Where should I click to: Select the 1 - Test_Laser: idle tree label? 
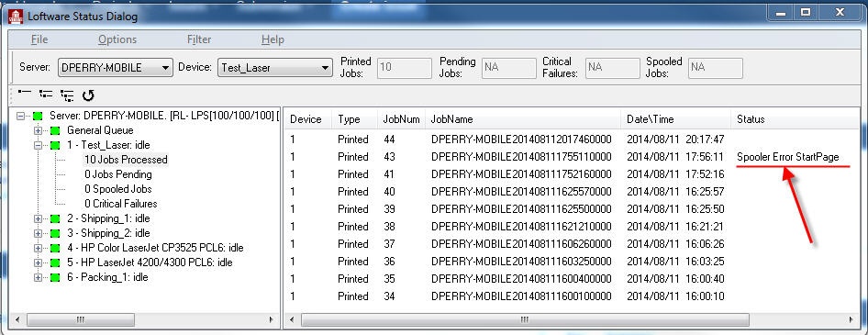(108, 146)
